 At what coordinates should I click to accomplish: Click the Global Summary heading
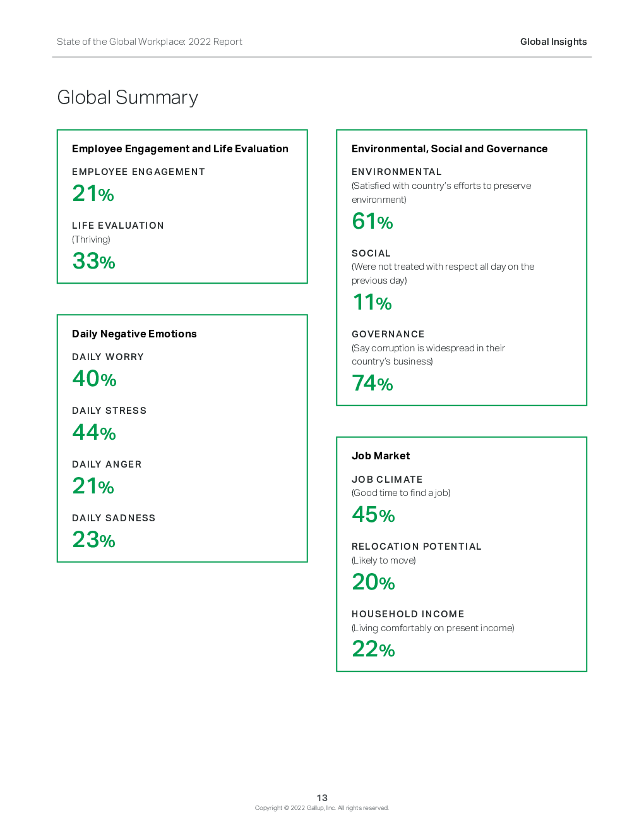[128, 98]
